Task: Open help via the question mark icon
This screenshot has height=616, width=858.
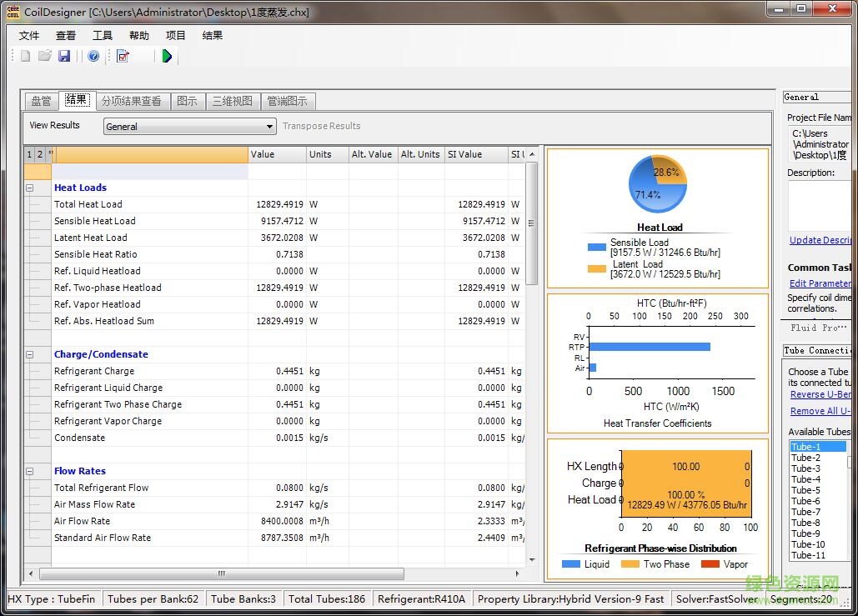Action: [x=93, y=56]
